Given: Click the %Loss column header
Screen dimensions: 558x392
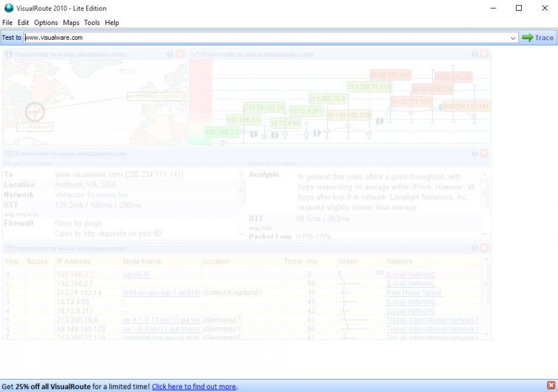Looking at the screenshot, I should (x=37, y=262).
